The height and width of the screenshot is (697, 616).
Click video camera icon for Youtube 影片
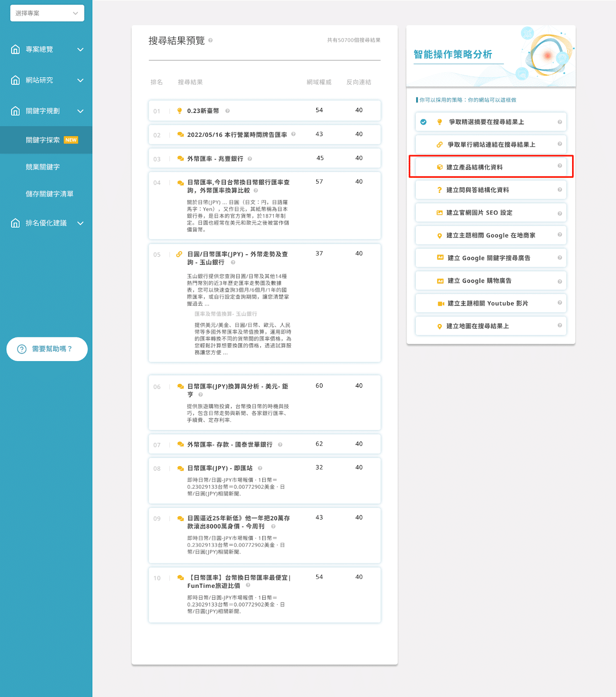pyautogui.click(x=441, y=303)
